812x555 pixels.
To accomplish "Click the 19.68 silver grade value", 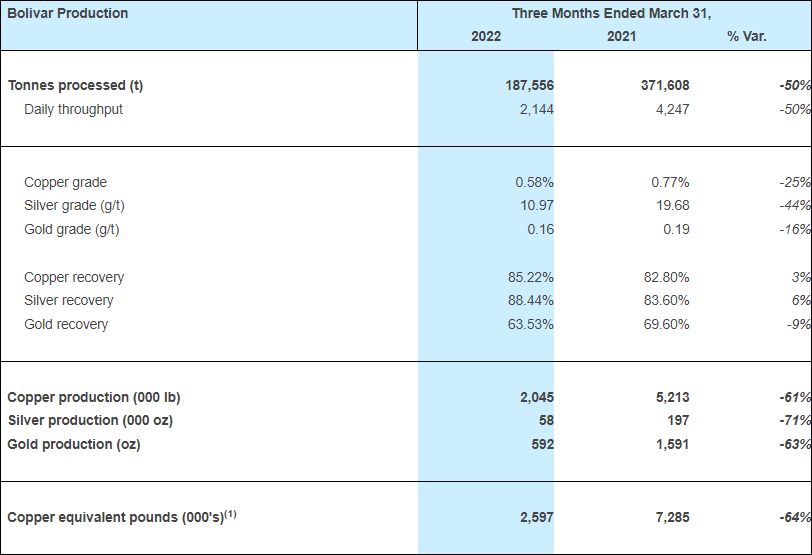I will (x=673, y=206).
